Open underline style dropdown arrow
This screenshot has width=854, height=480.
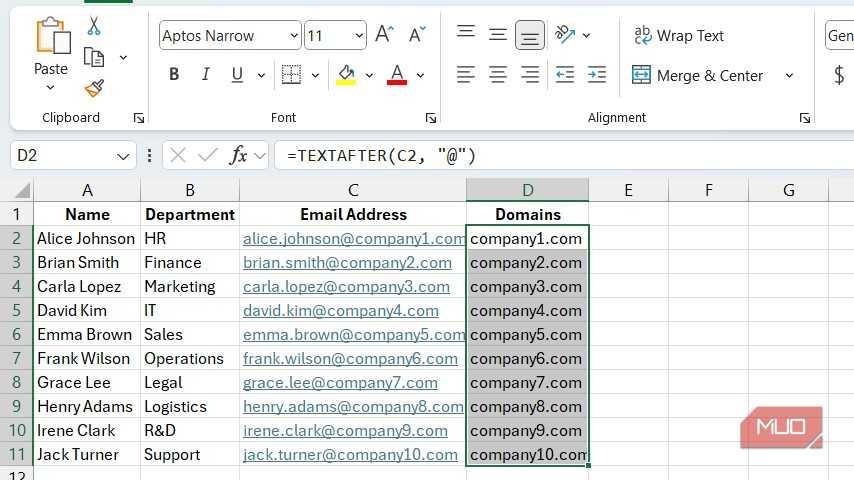coord(261,75)
